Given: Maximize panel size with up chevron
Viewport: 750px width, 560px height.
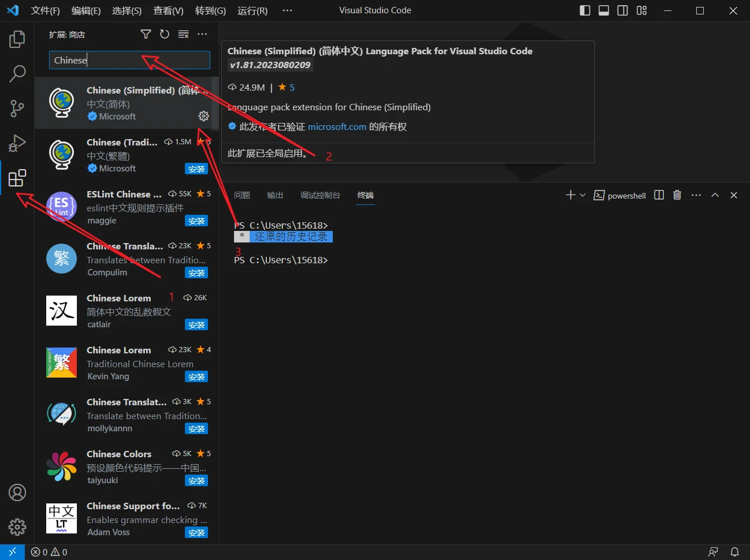Looking at the screenshot, I should pyautogui.click(x=715, y=195).
